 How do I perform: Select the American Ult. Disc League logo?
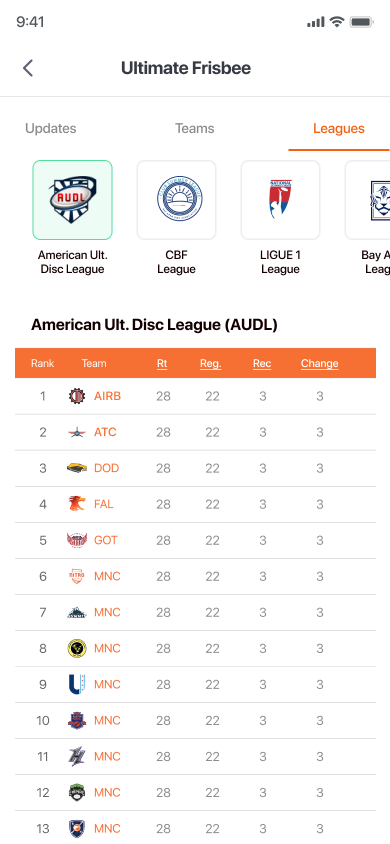pyautogui.click(x=73, y=200)
